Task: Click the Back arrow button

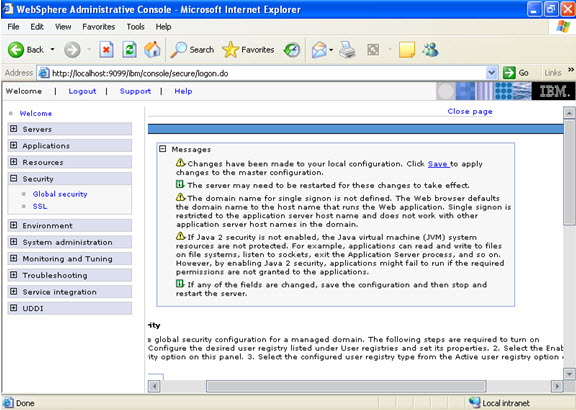Action: [16, 50]
